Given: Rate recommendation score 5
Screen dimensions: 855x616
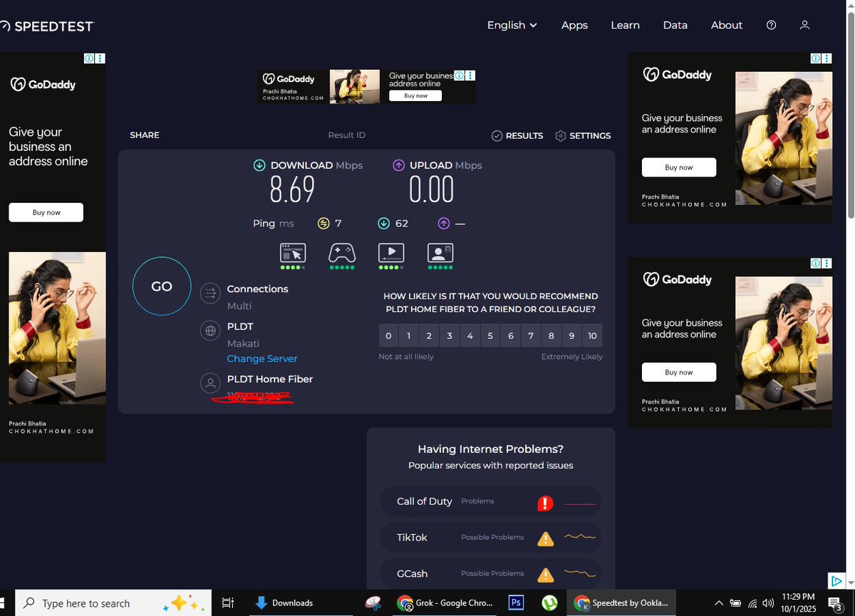Looking at the screenshot, I should coord(490,335).
